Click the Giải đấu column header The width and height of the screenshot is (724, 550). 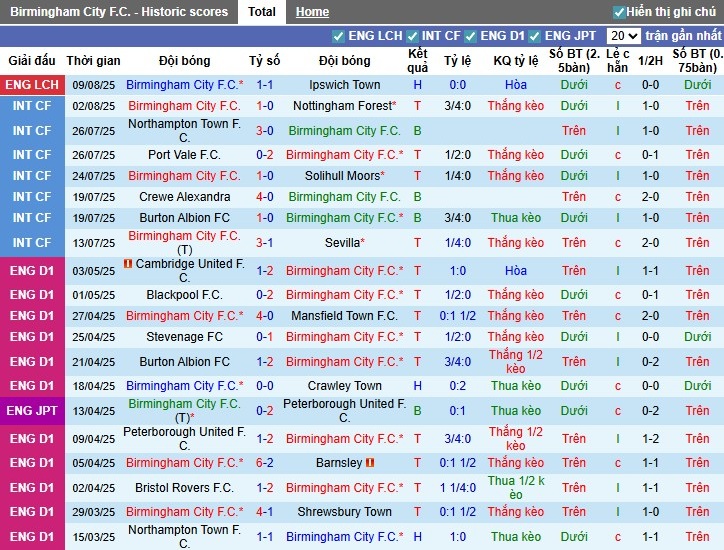(32, 60)
